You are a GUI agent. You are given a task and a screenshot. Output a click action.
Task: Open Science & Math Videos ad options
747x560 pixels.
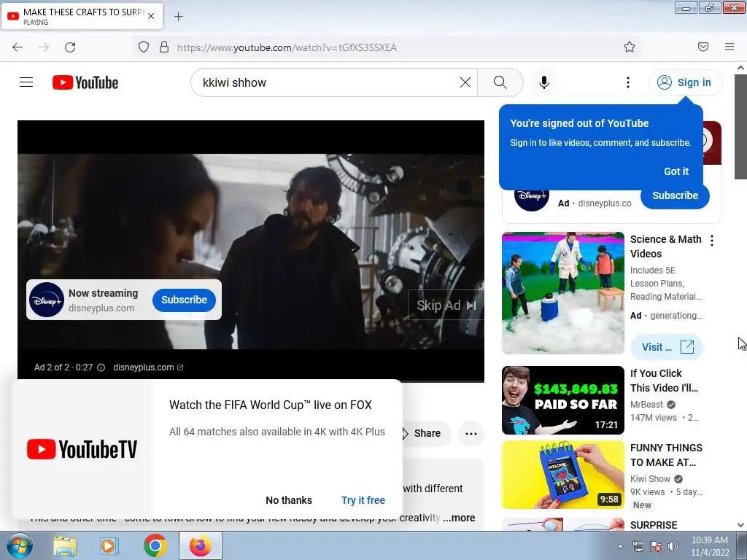pyautogui.click(x=712, y=241)
